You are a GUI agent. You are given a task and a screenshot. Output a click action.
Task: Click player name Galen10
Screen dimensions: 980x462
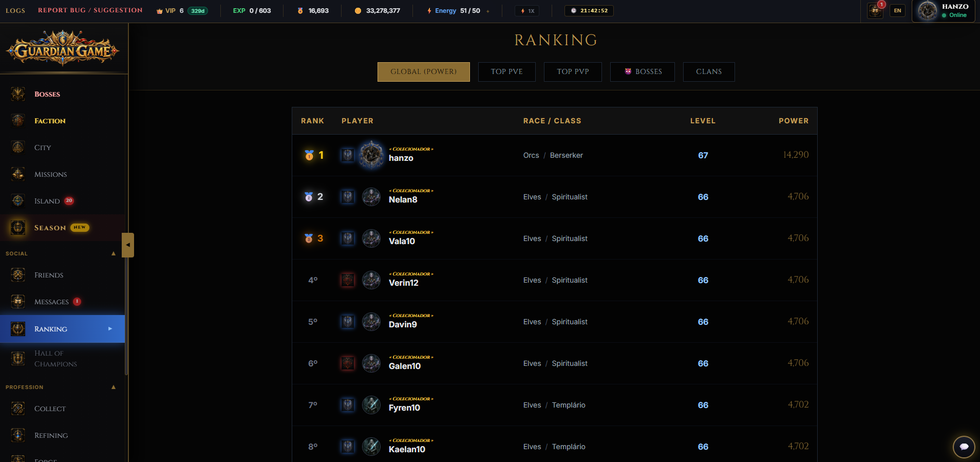pos(405,366)
